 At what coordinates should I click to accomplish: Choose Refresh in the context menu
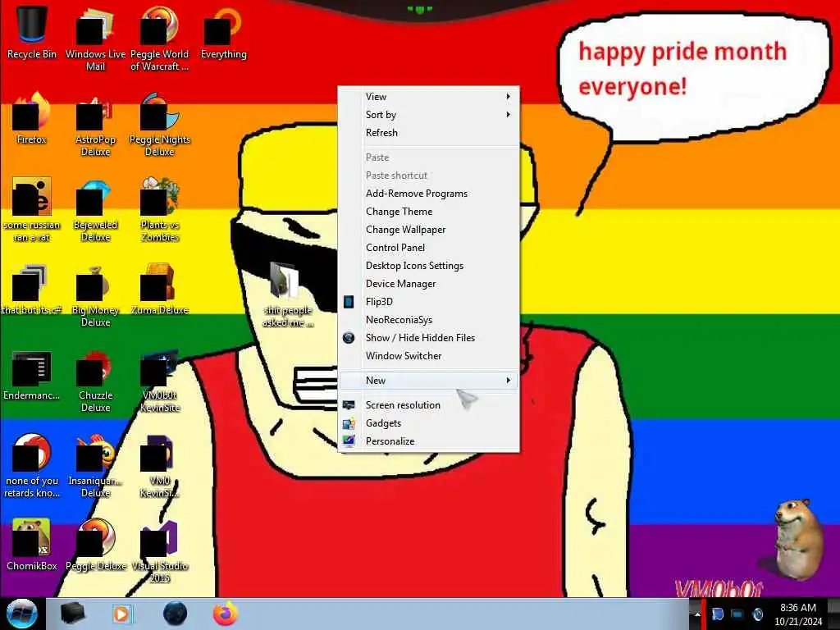click(x=428, y=133)
